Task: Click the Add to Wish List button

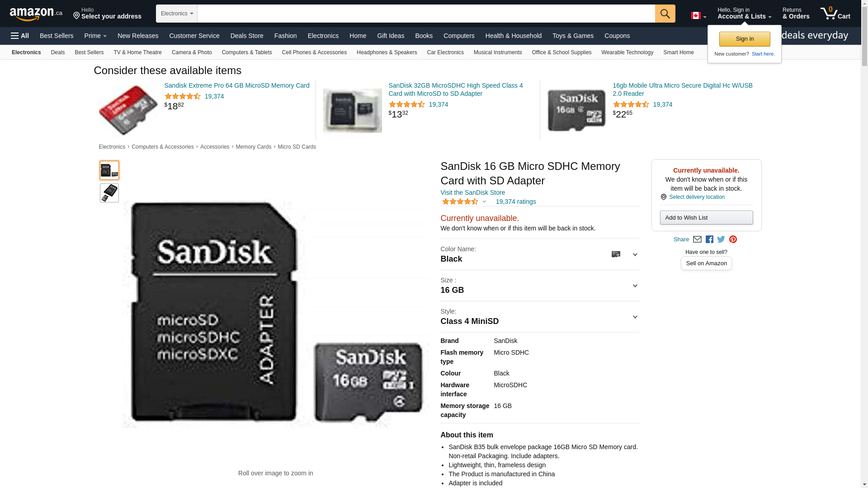Action: [x=706, y=218]
